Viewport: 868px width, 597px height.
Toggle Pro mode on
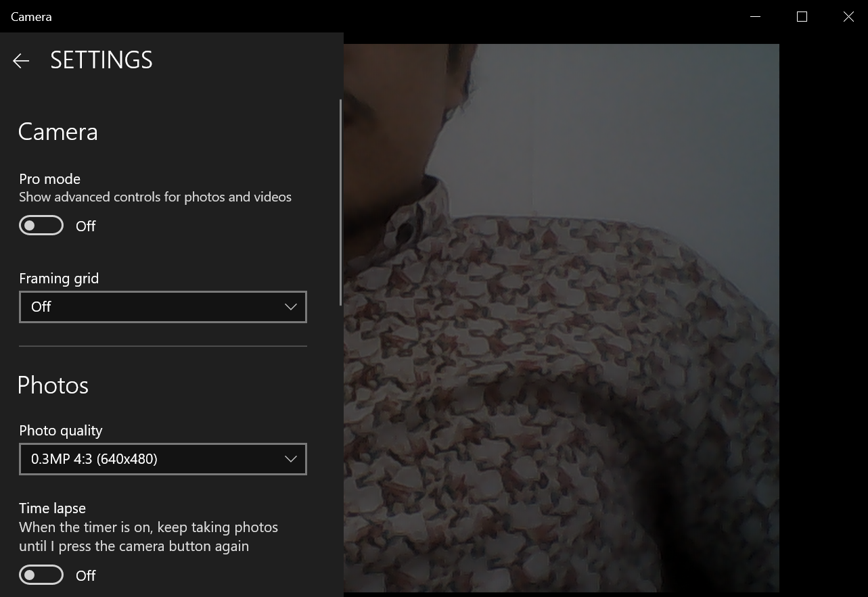click(41, 224)
